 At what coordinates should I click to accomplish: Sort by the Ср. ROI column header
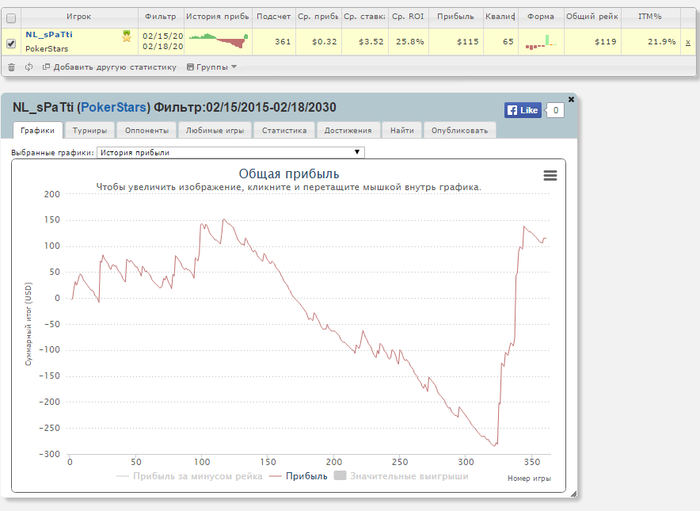[408, 17]
